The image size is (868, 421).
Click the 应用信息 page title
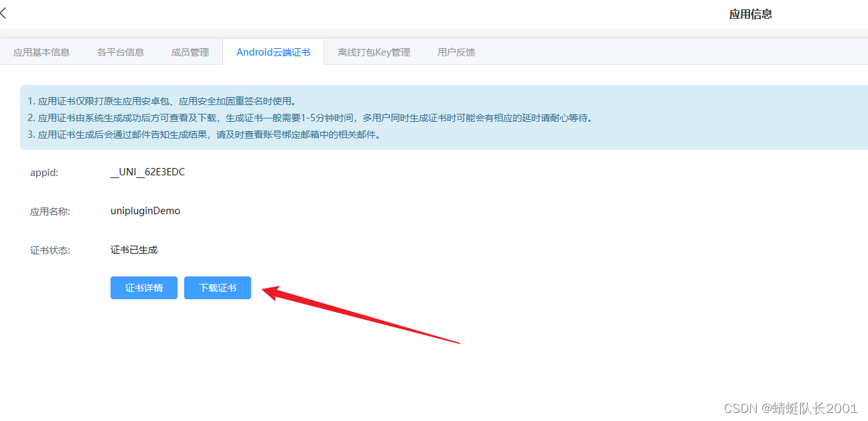751,14
